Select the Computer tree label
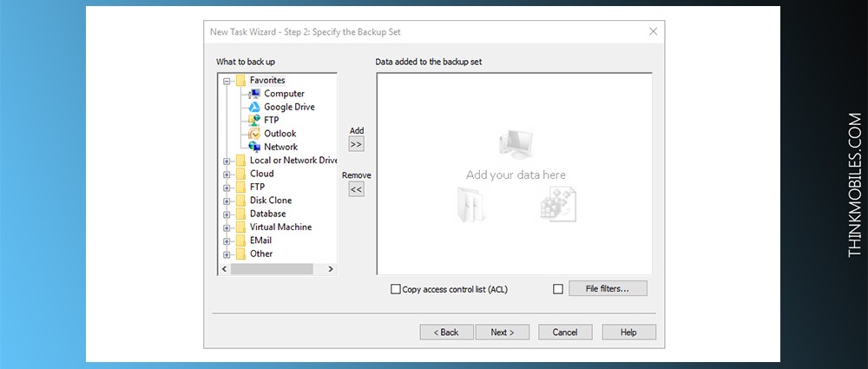The width and height of the screenshot is (868, 369). pyautogui.click(x=284, y=94)
